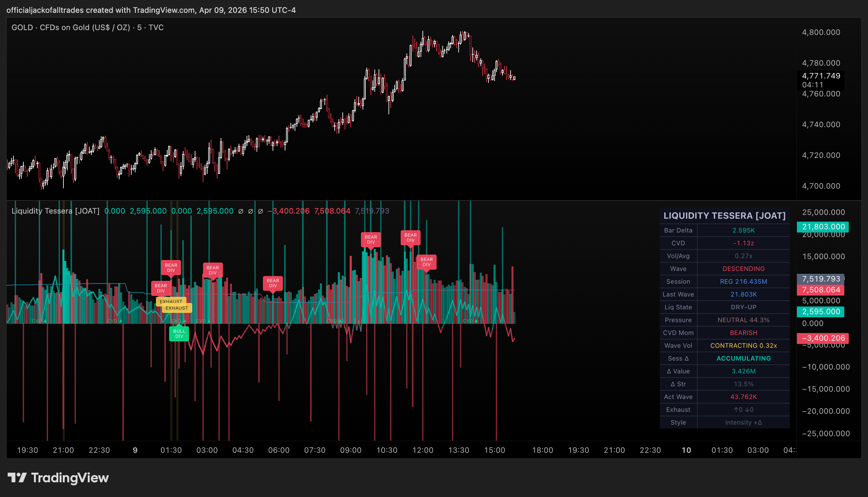Click the Bar Delta value 2.595K

(743, 231)
